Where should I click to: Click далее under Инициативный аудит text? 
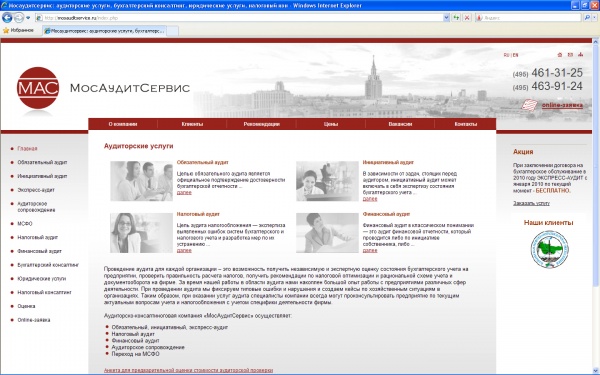pos(370,199)
